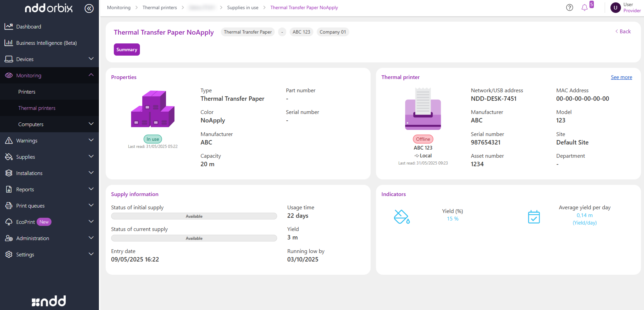The image size is (644, 310).
Task: Collapse the Monitoring menu section
Action: (91, 75)
